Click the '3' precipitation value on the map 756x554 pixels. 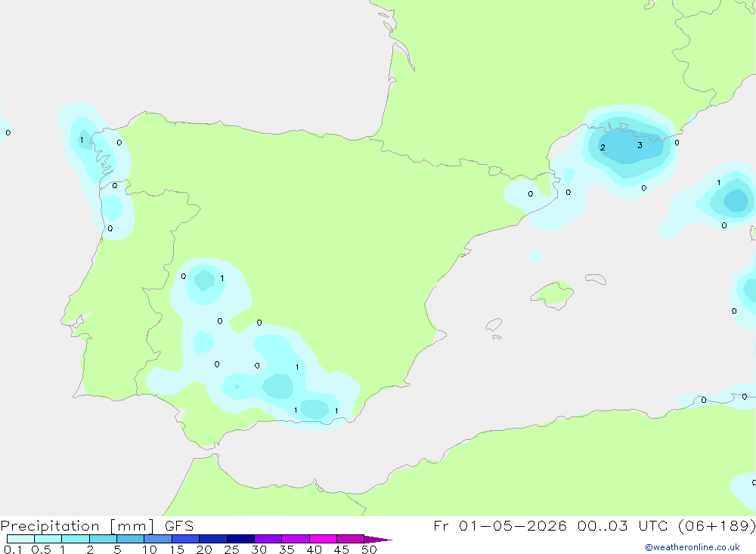pyautogui.click(x=640, y=145)
